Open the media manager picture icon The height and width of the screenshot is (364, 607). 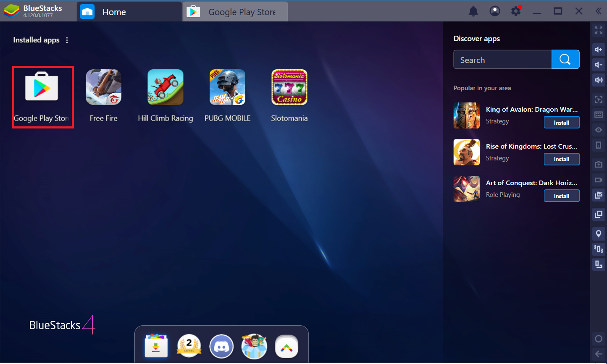(x=599, y=195)
